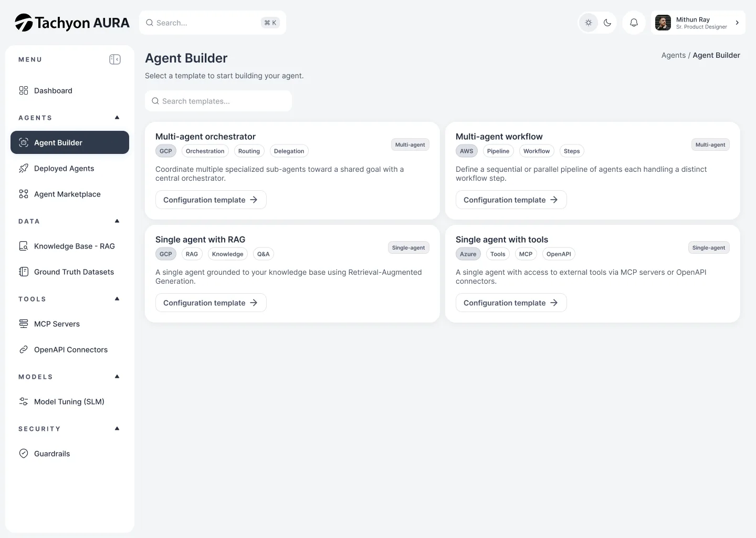756x538 pixels.
Task: Click the Pipeline tag
Action: [x=498, y=151]
